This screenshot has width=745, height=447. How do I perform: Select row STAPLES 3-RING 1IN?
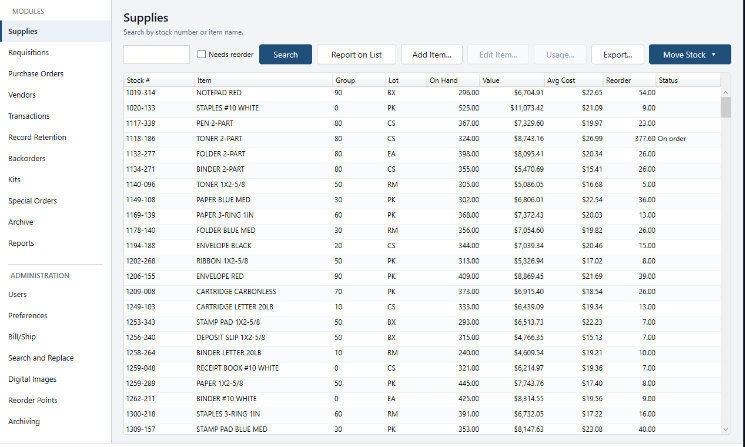(x=422, y=414)
